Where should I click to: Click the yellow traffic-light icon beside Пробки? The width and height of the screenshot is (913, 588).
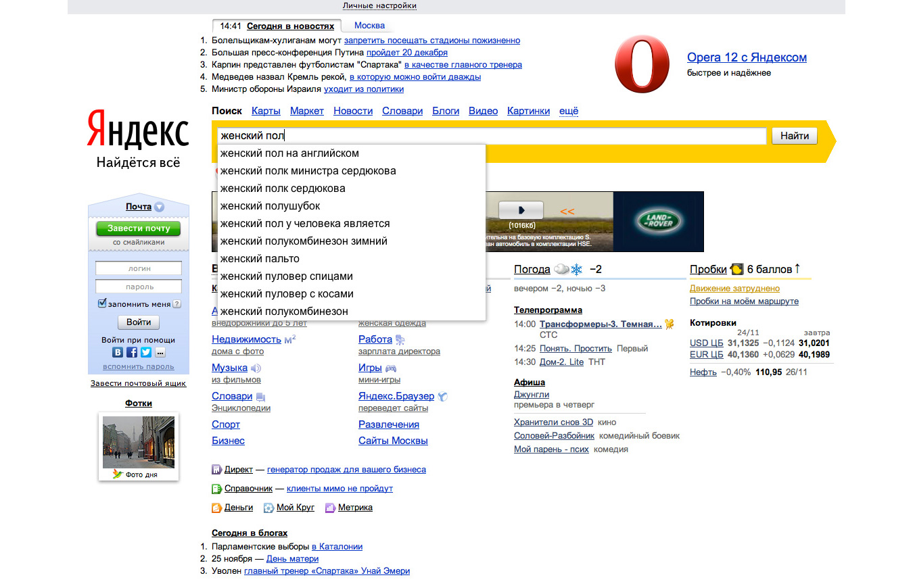(x=737, y=269)
